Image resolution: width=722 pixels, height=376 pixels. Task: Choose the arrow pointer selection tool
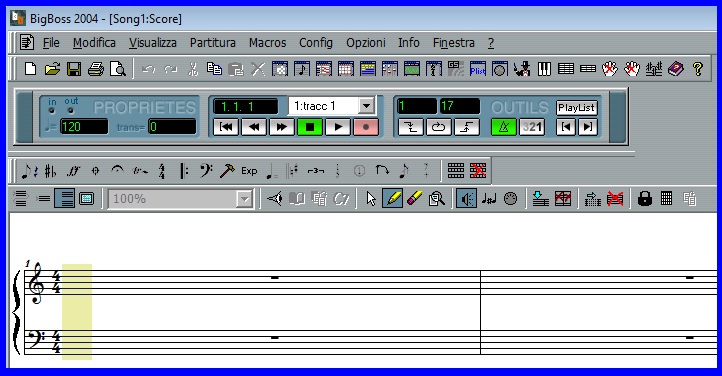pyautogui.click(x=371, y=199)
